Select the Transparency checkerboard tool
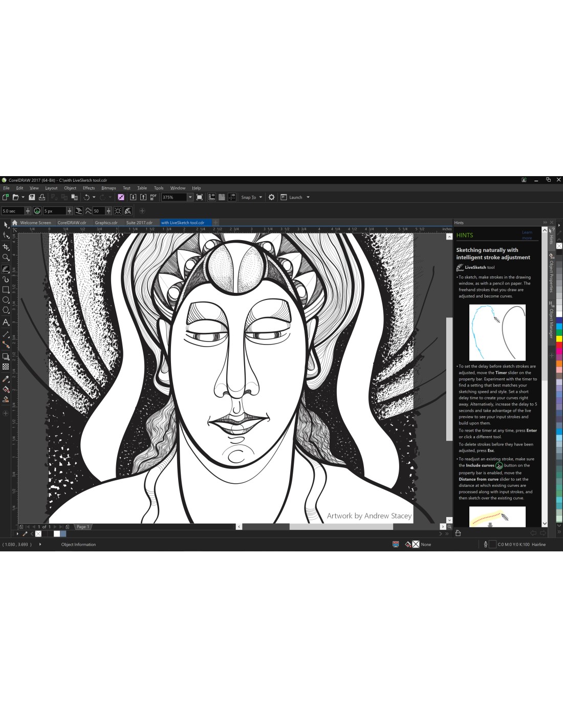 click(x=6, y=367)
